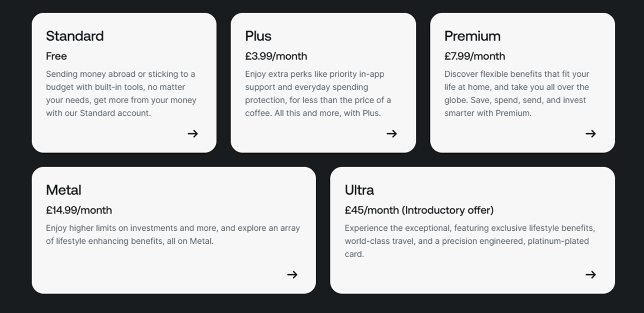
Task: Select the Ultra plan heading
Action: [360, 190]
